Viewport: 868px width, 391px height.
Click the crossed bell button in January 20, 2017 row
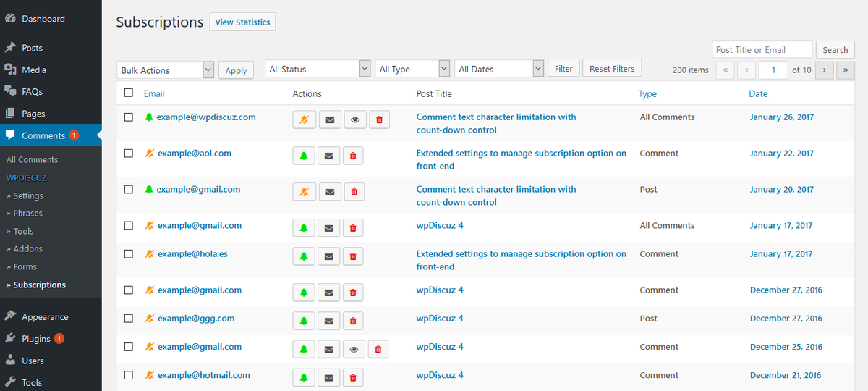coord(304,192)
